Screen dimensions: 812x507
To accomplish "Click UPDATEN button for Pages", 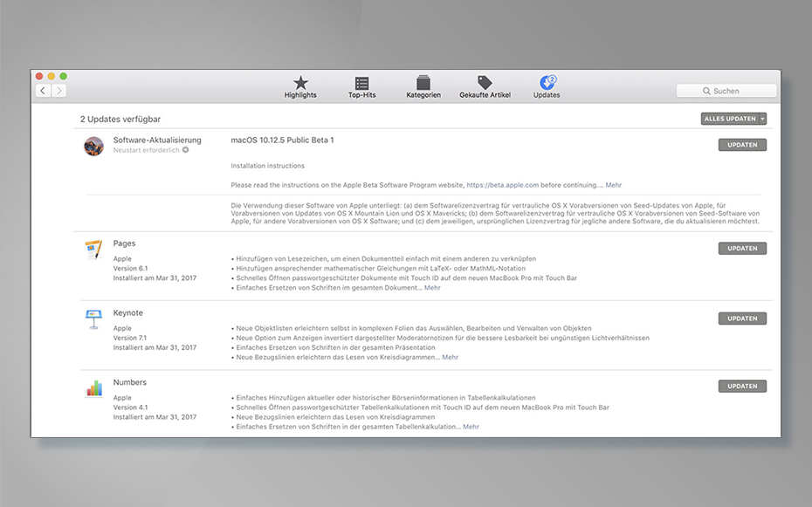I will 742,249.
